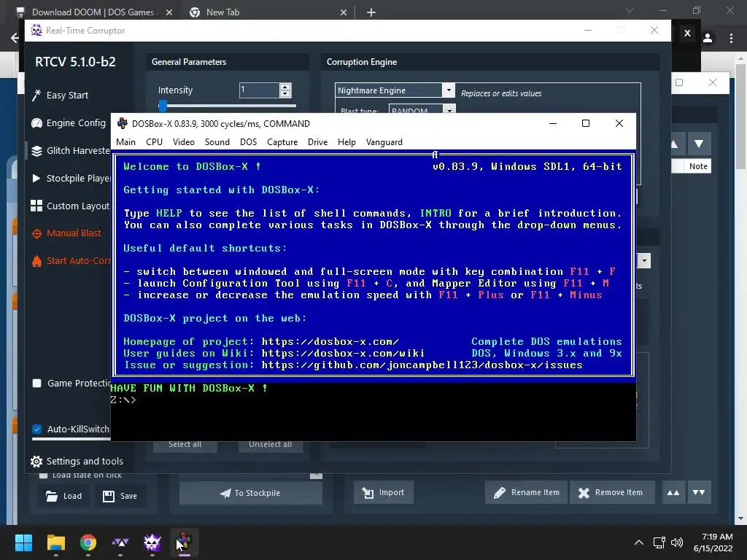
Task: Trigger Manual Blast
Action: click(66, 233)
